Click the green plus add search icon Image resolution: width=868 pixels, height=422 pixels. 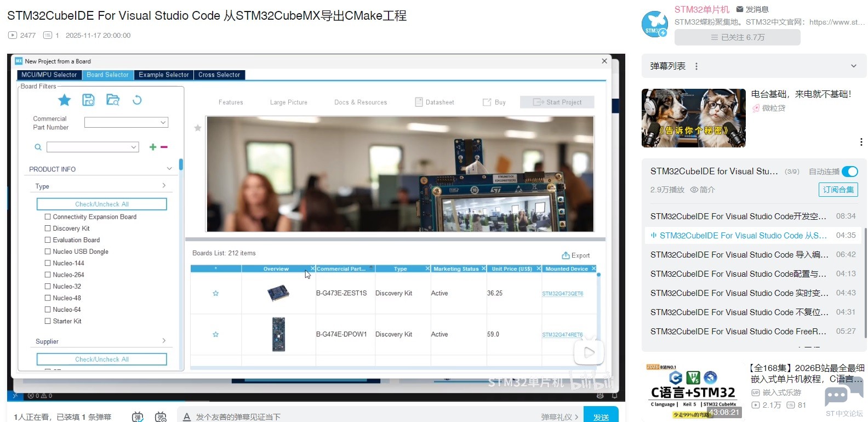[x=153, y=147]
